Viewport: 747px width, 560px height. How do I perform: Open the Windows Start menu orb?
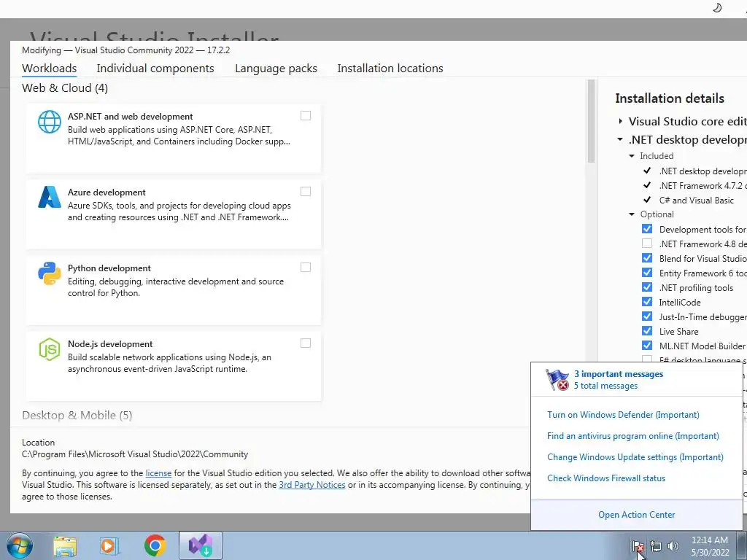[19, 545]
